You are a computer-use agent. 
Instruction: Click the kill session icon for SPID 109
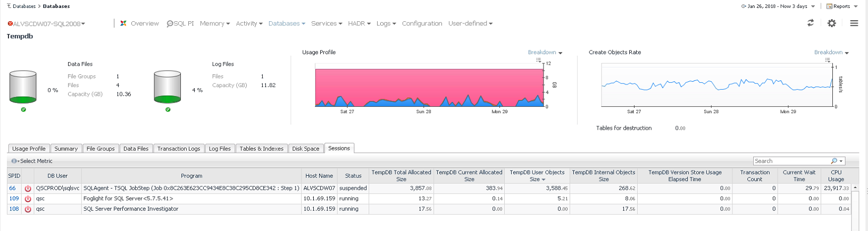28,199
